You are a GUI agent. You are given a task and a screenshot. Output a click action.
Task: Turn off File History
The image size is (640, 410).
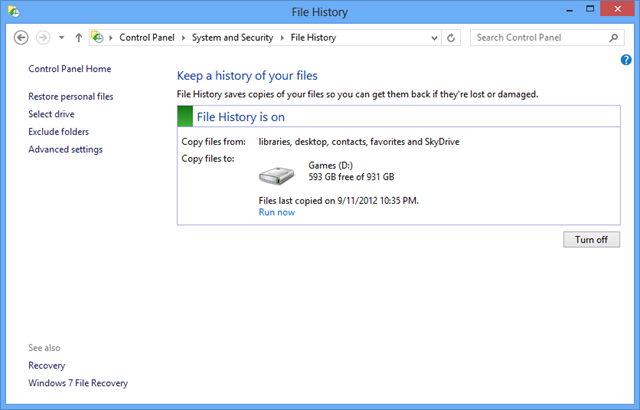click(x=591, y=240)
